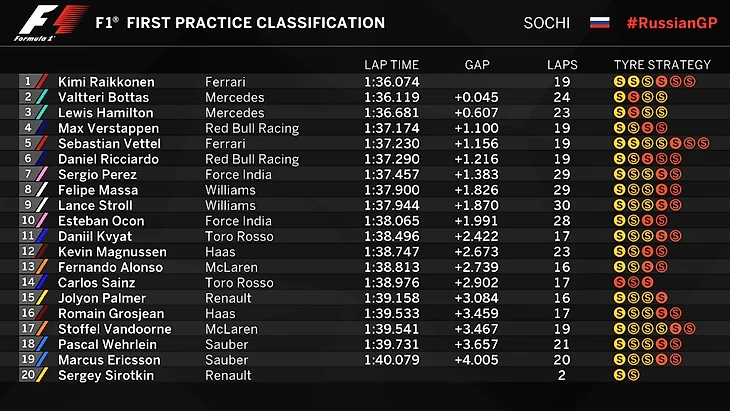730x411 pixels.
Task: Click first tyre icon in Raikkonen's row
Action: pyautogui.click(x=619, y=82)
